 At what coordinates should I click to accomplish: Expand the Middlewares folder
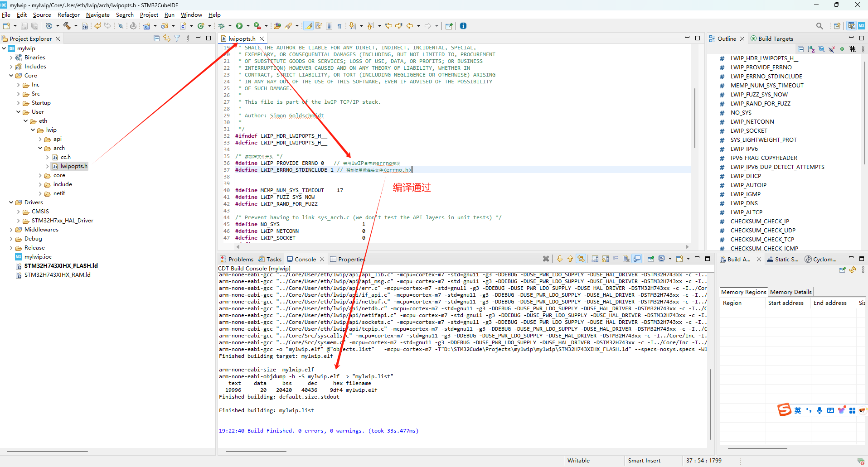[11, 230]
